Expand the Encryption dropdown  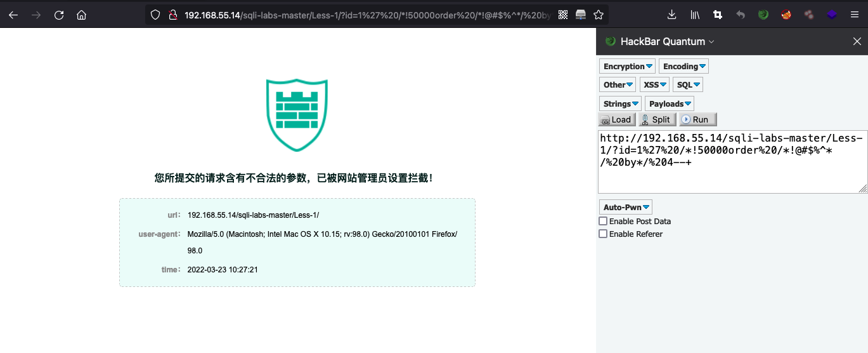click(x=628, y=66)
